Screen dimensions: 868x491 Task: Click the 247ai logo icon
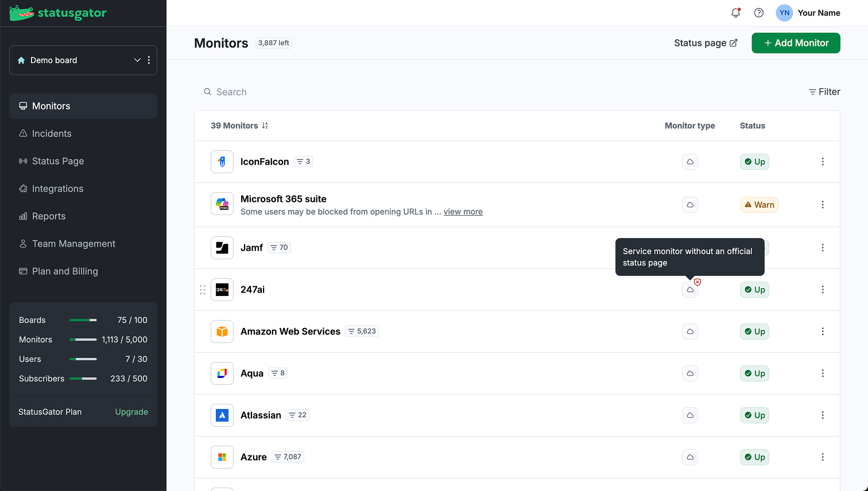(x=222, y=290)
